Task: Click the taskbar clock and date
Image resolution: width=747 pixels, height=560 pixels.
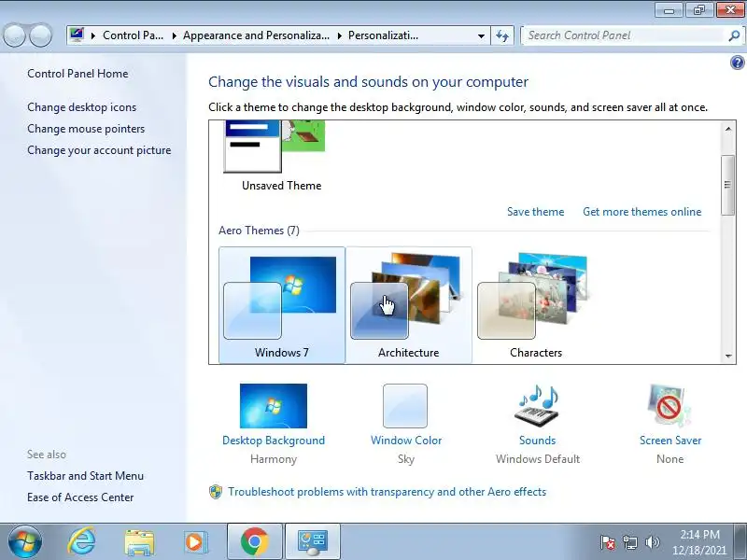Action: click(x=699, y=542)
